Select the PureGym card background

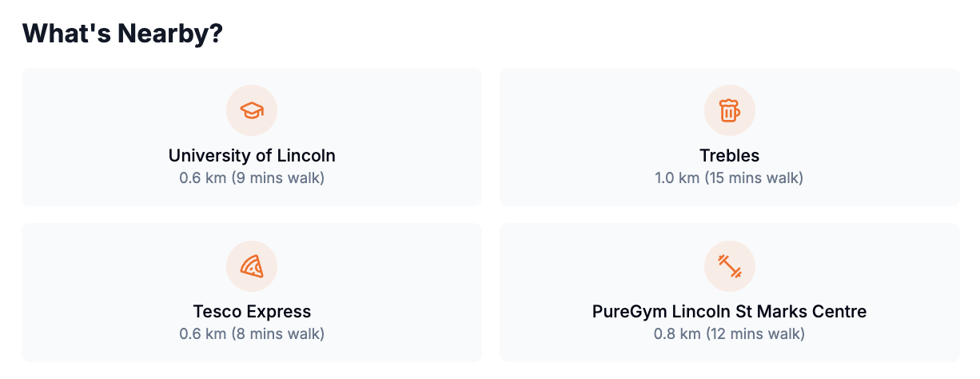(729, 293)
